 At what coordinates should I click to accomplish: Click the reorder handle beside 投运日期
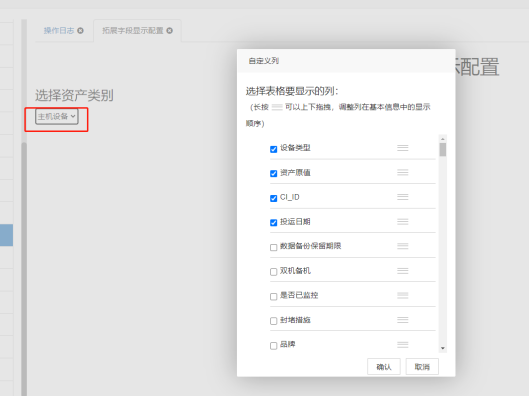pyautogui.click(x=403, y=222)
